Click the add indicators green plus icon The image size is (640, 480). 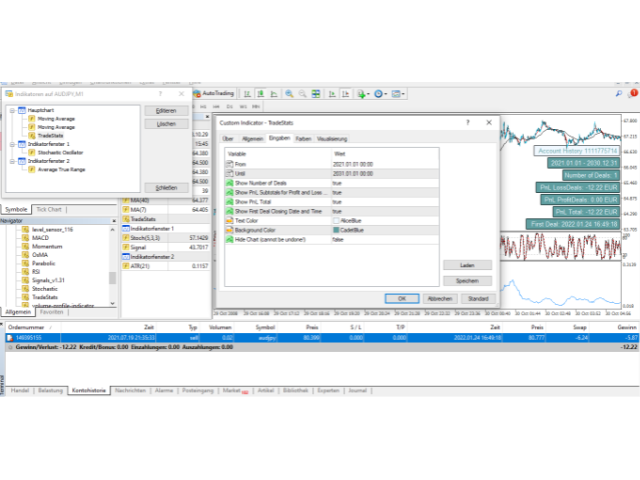(361, 94)
